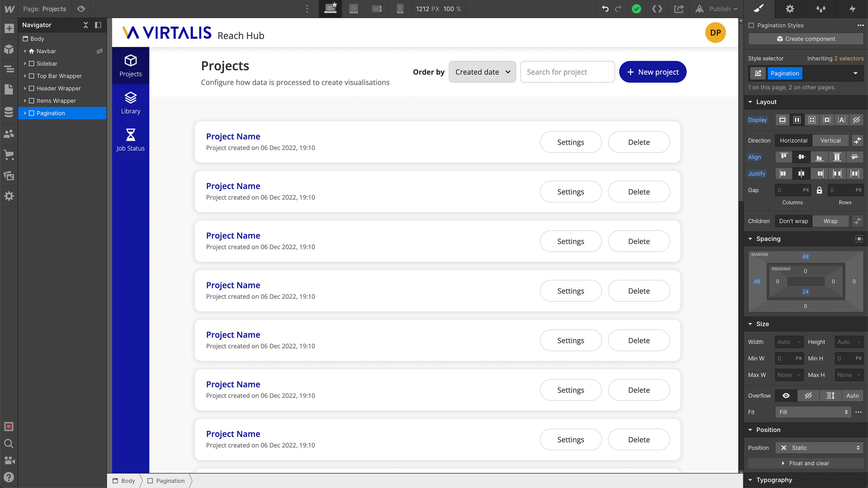Pin the Navigator panel
This screenshot has width=868, height=488.
tap(98, 25)
